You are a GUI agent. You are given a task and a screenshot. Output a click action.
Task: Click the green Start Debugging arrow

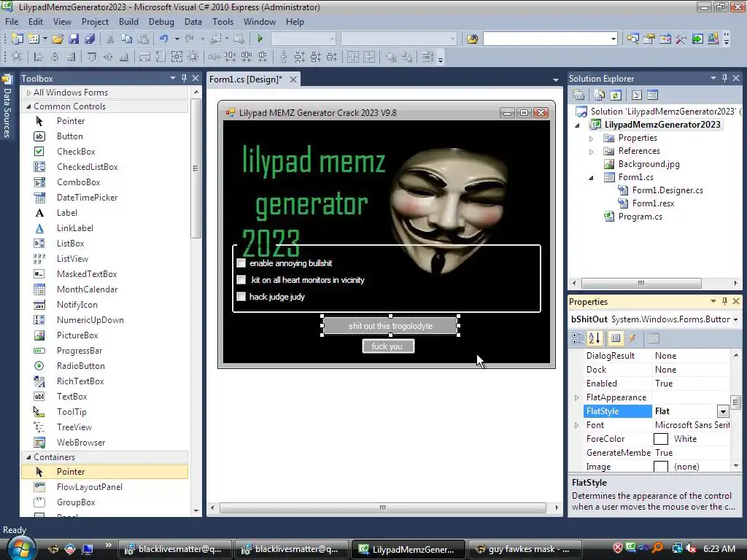coord(260,39)
